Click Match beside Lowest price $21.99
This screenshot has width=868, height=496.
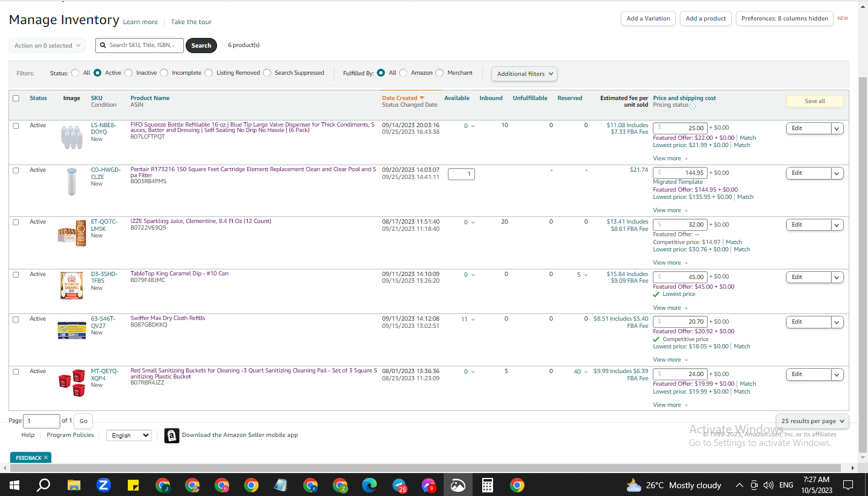tap(742, 145)
